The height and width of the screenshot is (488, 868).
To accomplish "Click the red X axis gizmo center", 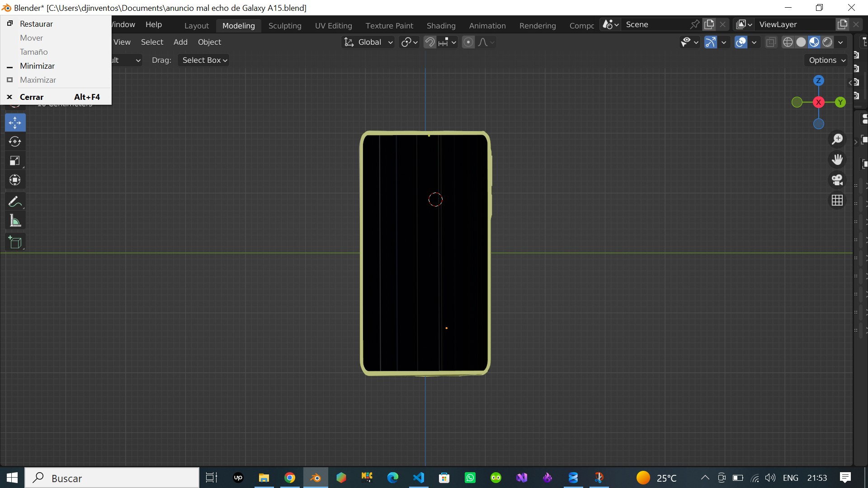I will 818,102.
